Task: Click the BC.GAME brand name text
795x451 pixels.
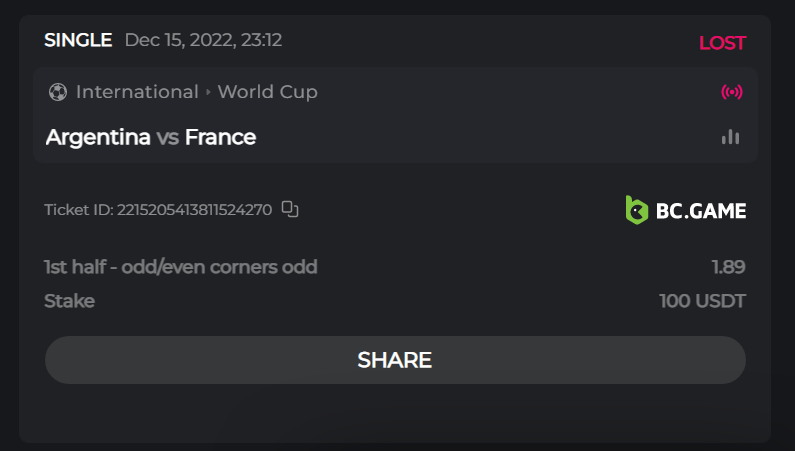Action: pyautogui.click(x=700, y=211)
